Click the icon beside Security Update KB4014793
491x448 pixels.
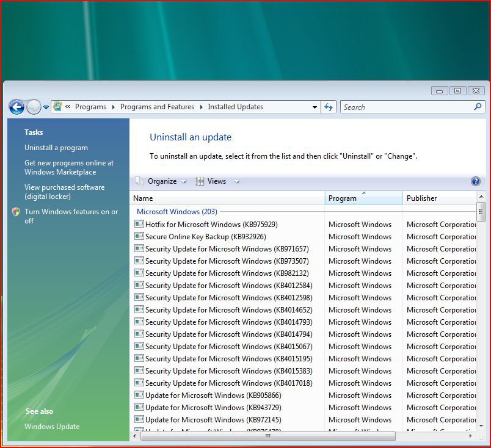tap(139, 322)
